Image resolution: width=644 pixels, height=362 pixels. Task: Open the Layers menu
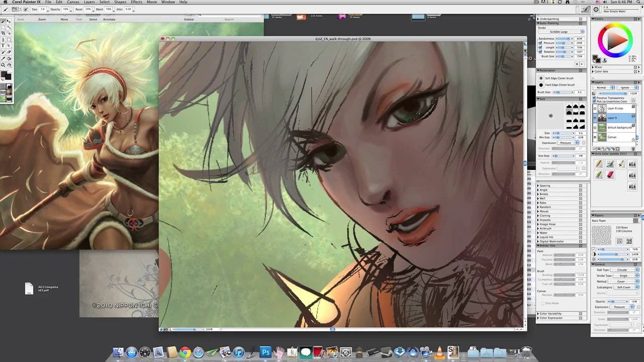point(89,2)
